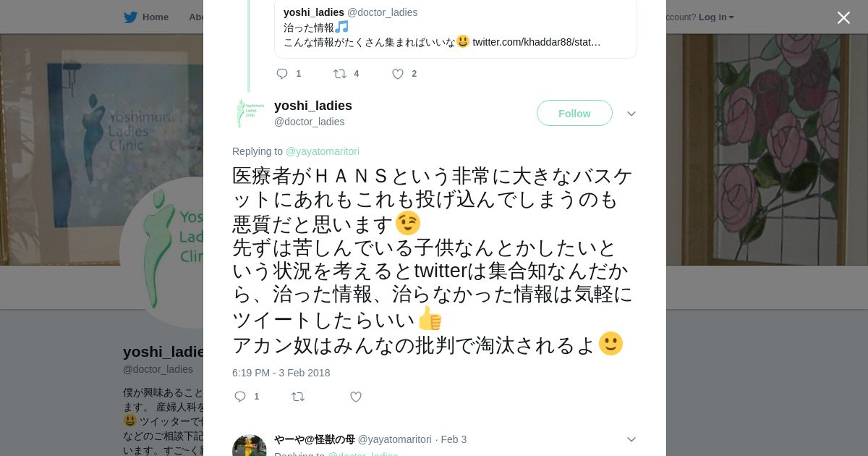The image size is (868, 456).
Task: Open yoshi_ladies name in main tweet header
Action: pyautogui.click(x=312, y=106)
